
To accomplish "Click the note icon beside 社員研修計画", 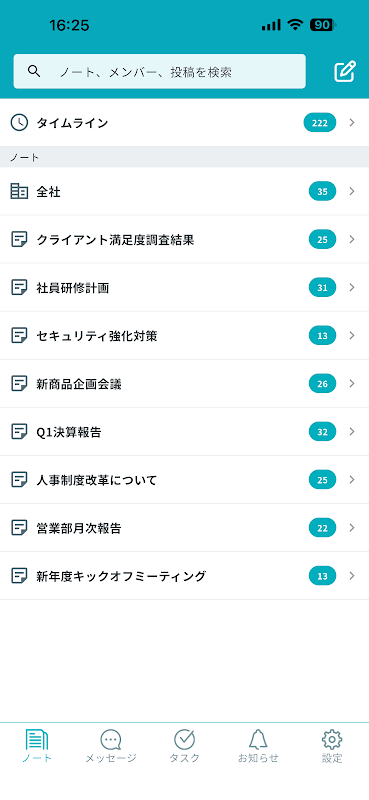I will pyautogui.click(x=19, y=287).
